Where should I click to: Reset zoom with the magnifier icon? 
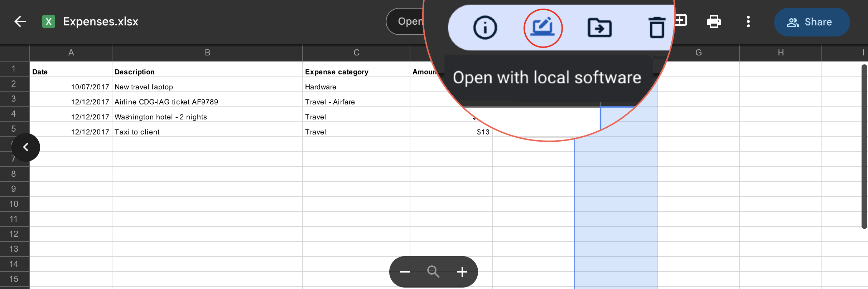[x=433, y=272]
